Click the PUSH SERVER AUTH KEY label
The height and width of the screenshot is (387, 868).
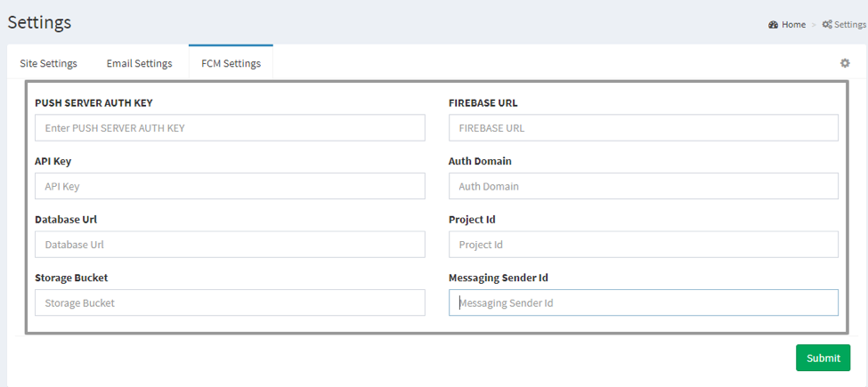click(93, 103)
